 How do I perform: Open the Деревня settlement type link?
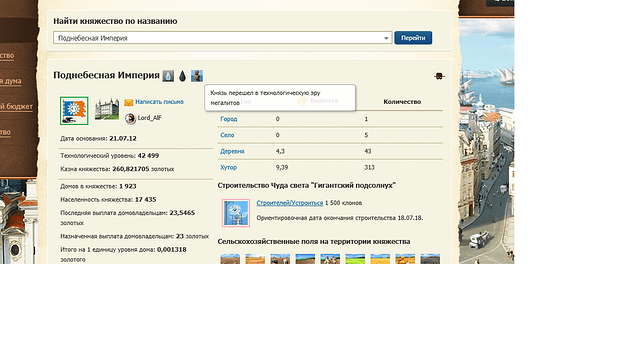pos(232,151)
